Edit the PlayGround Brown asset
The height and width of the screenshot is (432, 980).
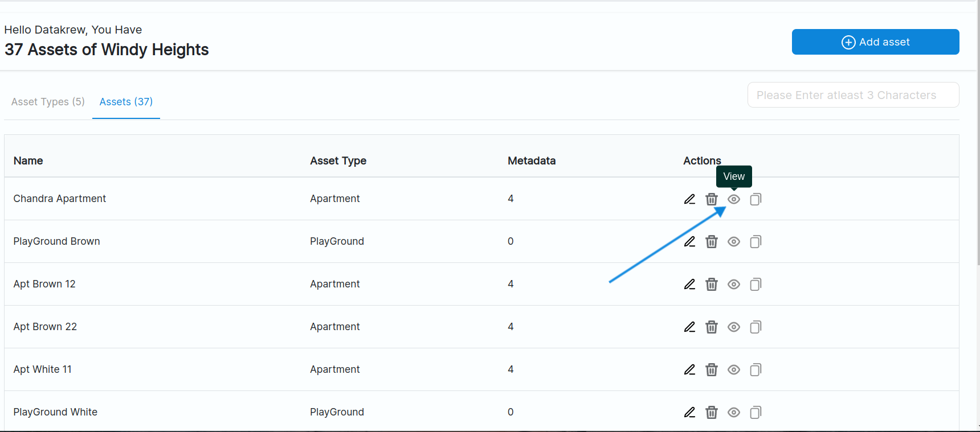689,241
